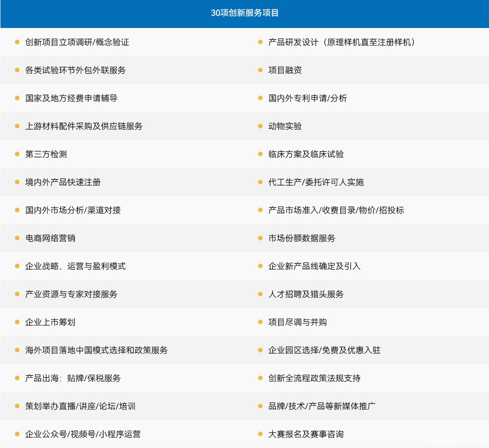Open 临床方案及临床试验 item

pyautogui.click(x=306, y=154)
